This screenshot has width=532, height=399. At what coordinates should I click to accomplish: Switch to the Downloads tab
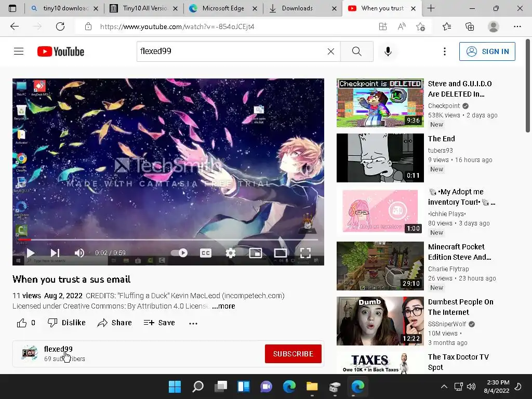[303, 8]
